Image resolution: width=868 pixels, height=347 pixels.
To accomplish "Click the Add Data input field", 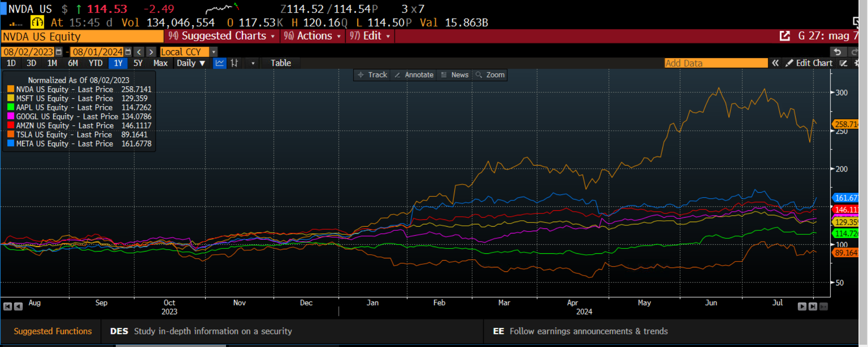I will coord(716,63).
